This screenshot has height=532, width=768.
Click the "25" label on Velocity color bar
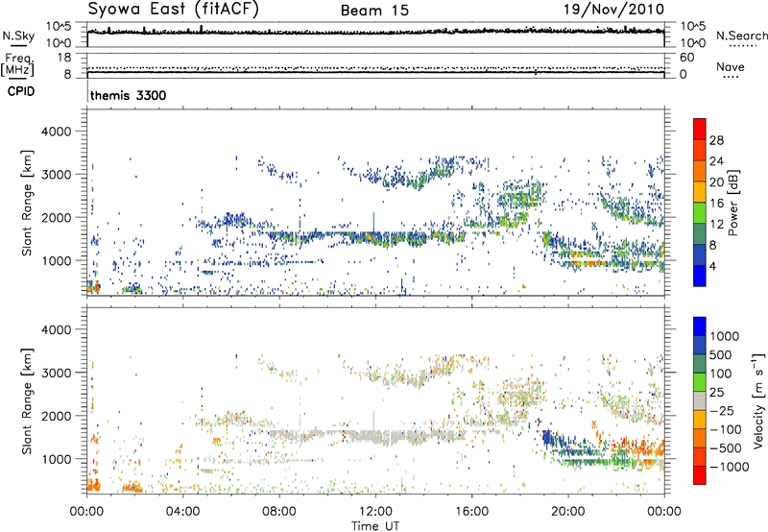(x=716, y=393)
